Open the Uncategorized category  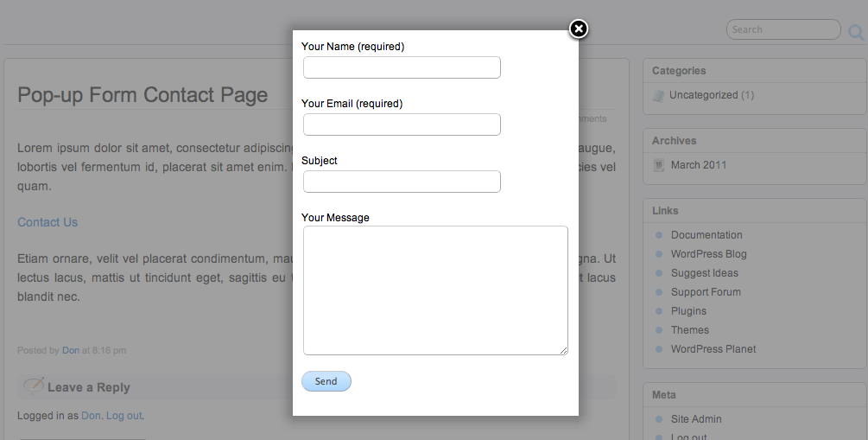point(704,95)
